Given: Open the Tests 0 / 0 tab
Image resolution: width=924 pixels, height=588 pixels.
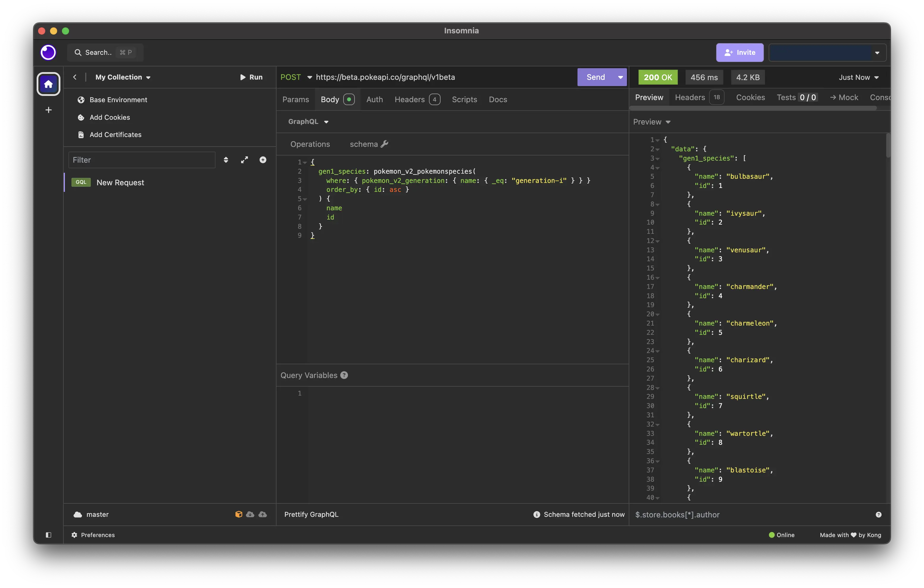Looking at the screenshot, I should [x=797, y=97].
